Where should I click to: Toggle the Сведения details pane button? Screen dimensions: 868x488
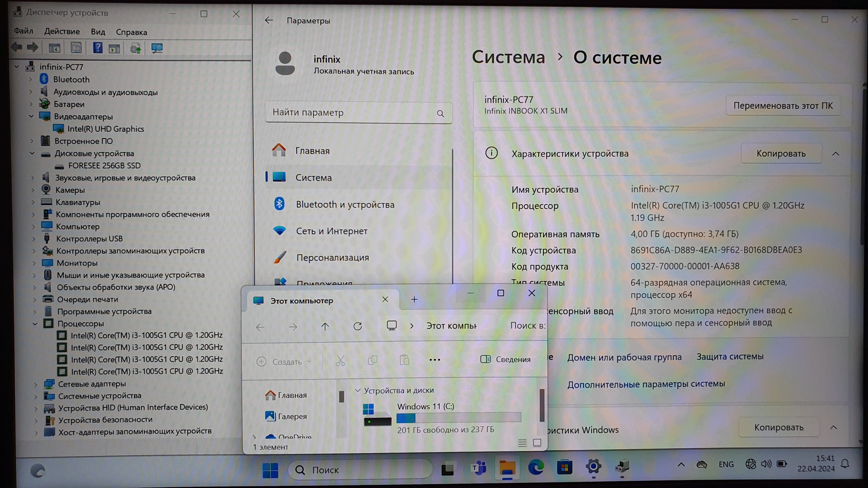(506, 359)
